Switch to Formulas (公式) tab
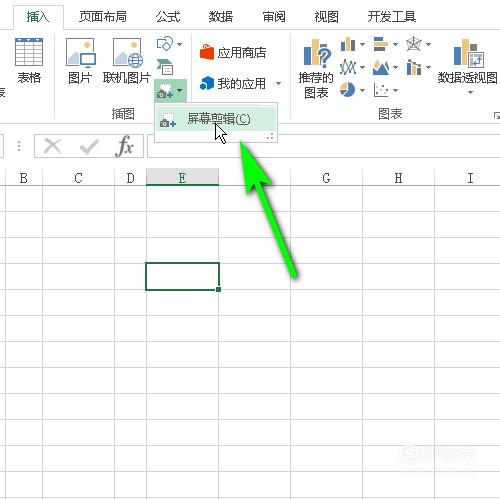This screenshot has height=500, width=500. pos(168,16)
